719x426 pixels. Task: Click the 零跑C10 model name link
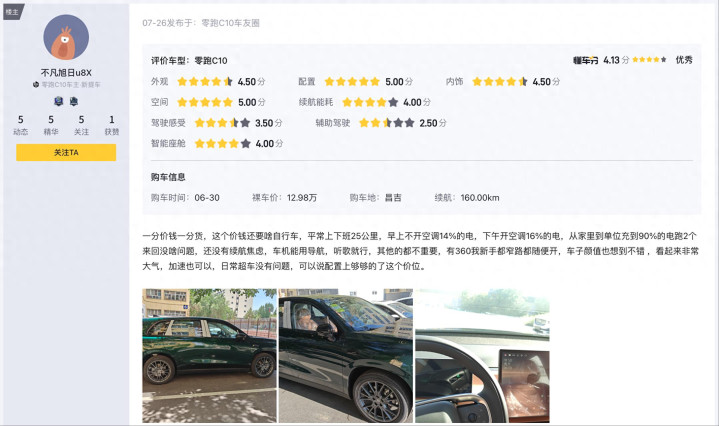click(x=211, y=61)
